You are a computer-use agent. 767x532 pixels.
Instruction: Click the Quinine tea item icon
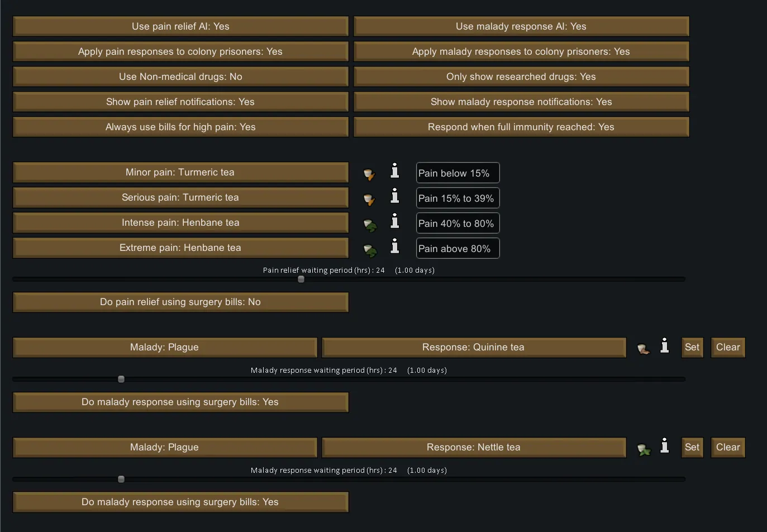pyautogui.click(x=644, y=349)
